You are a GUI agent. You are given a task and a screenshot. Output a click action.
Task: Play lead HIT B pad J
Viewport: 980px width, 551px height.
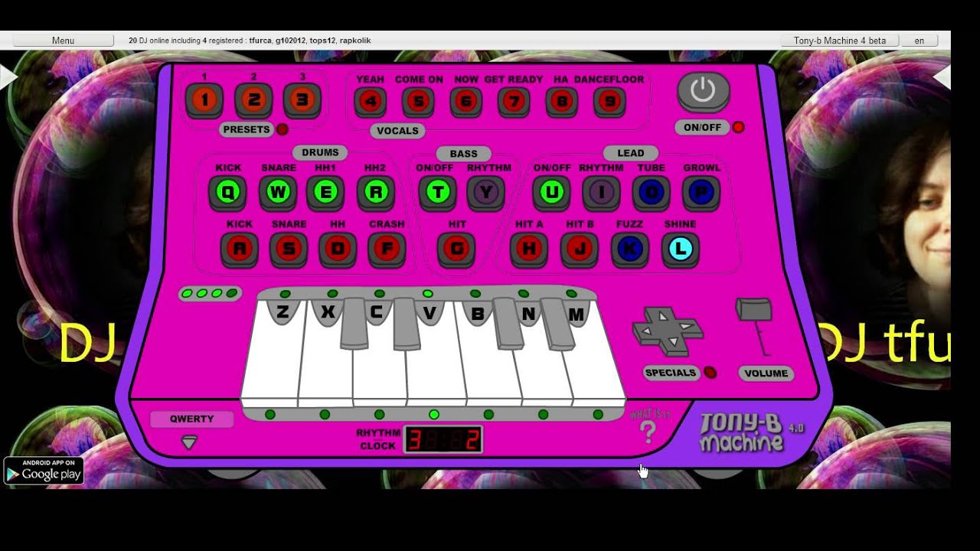pos(580,249)
